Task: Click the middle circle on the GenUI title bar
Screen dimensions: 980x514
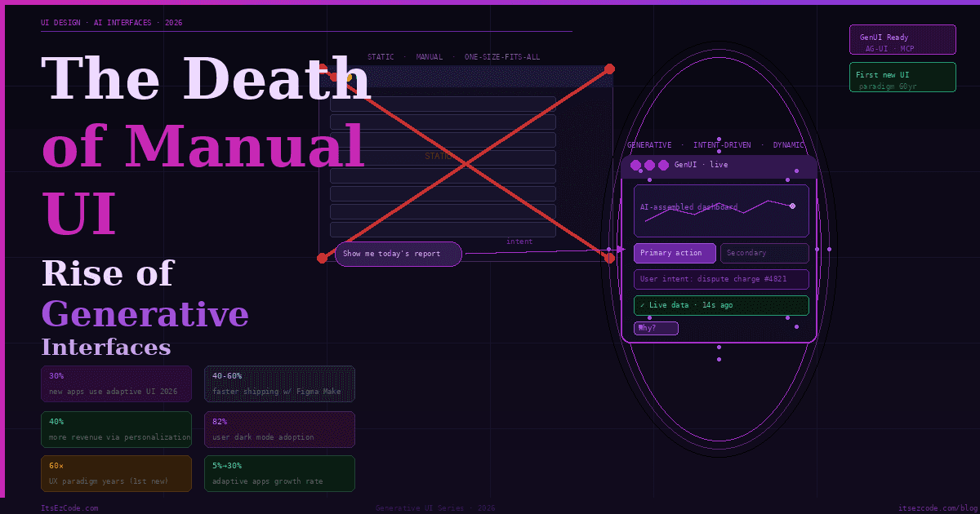Action: tap(650, 165)
